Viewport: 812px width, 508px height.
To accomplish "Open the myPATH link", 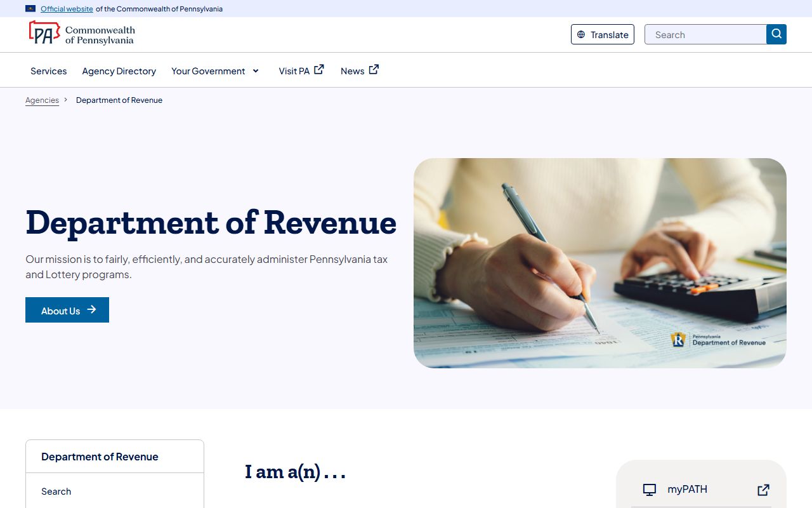I will point(687,490).
